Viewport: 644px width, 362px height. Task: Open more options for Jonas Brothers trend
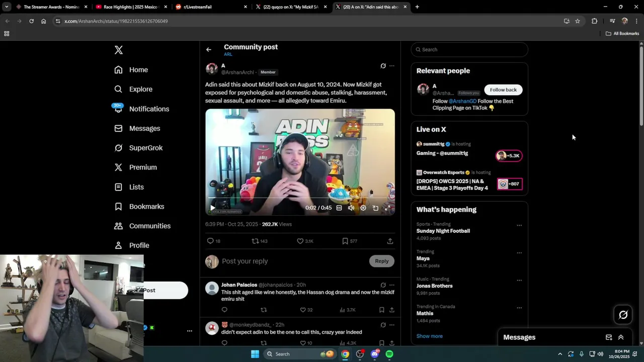coord(519,281)
